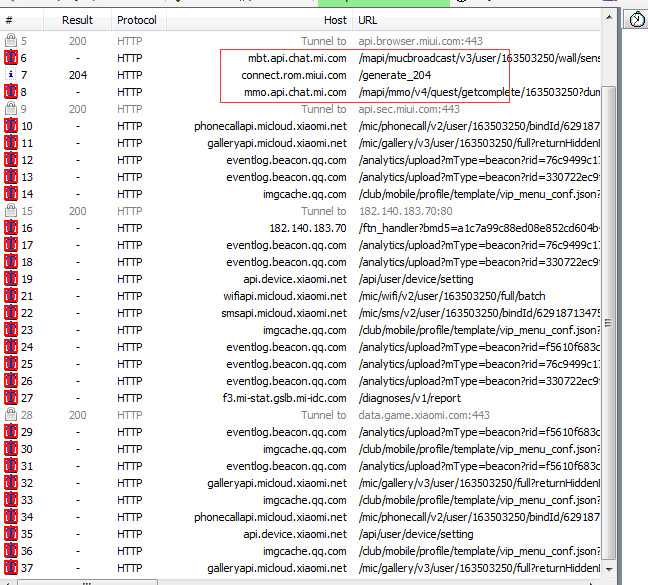Select host 182.140.183.70 in session 16
This screenshot has height=585, width=648.
308,228
